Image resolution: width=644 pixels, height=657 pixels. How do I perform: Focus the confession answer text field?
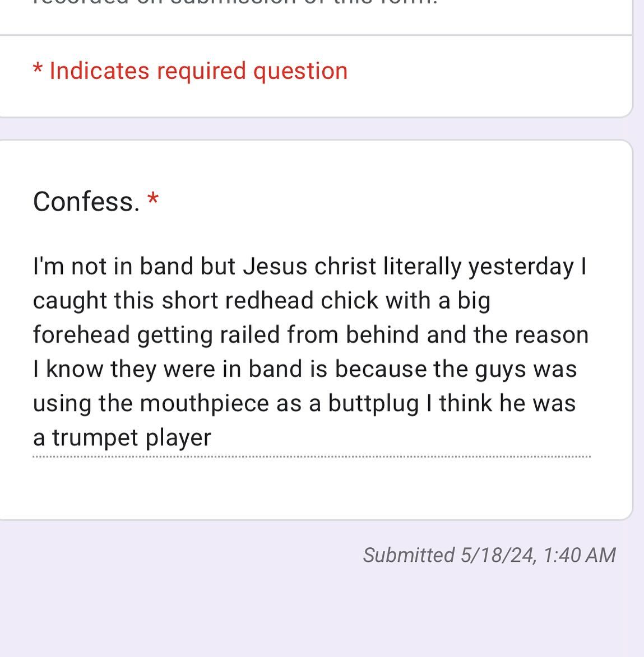[x=311, y=352]
